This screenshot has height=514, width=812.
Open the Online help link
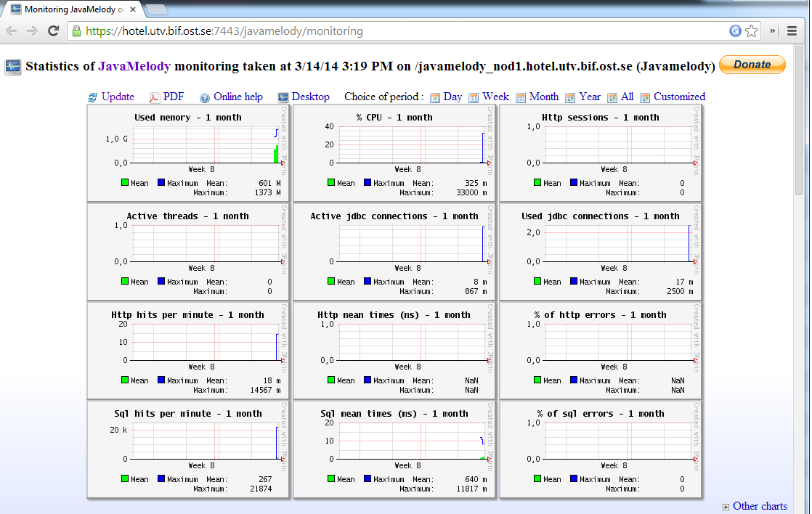click(238, 97)
